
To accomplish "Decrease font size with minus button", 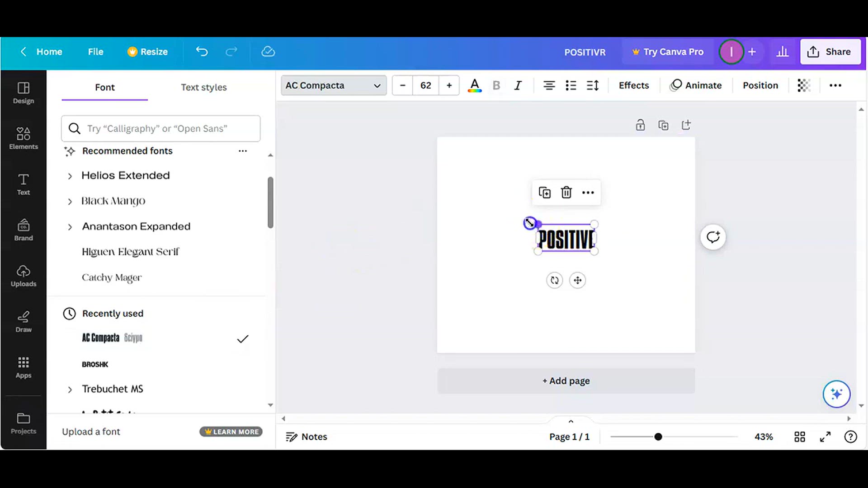I will (402, 85).
